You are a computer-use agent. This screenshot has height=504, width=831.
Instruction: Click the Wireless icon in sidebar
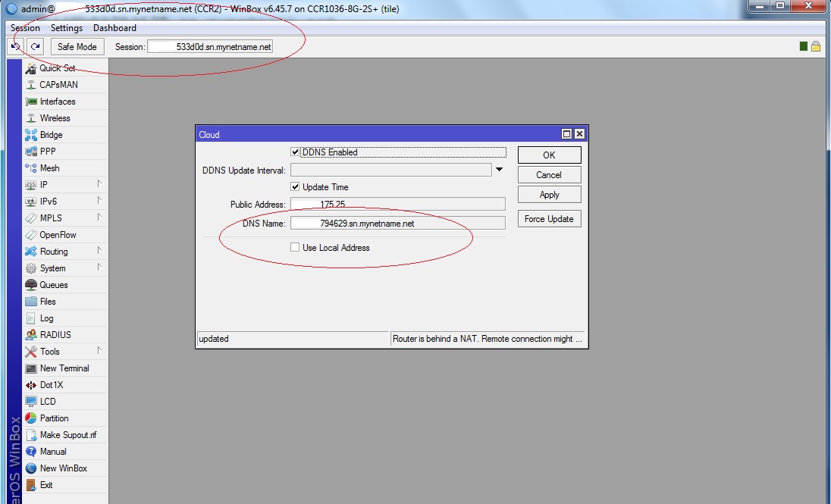31,118
